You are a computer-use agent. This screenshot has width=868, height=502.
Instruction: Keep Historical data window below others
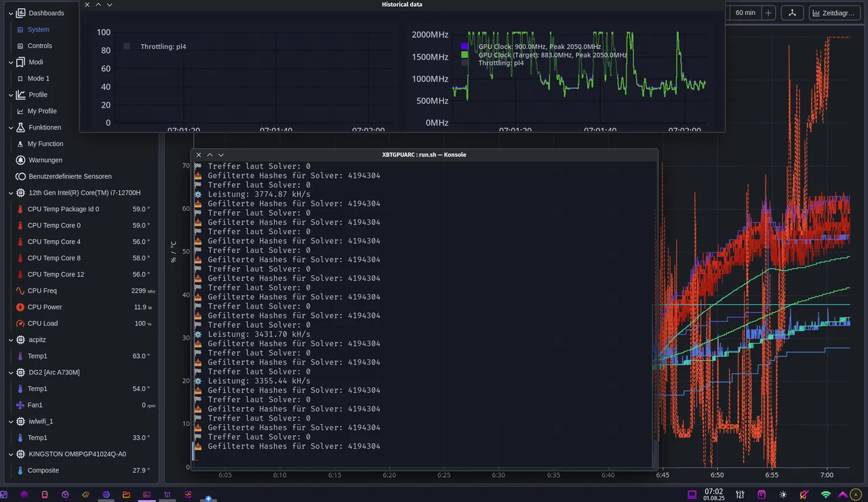[x=110, y=4]
